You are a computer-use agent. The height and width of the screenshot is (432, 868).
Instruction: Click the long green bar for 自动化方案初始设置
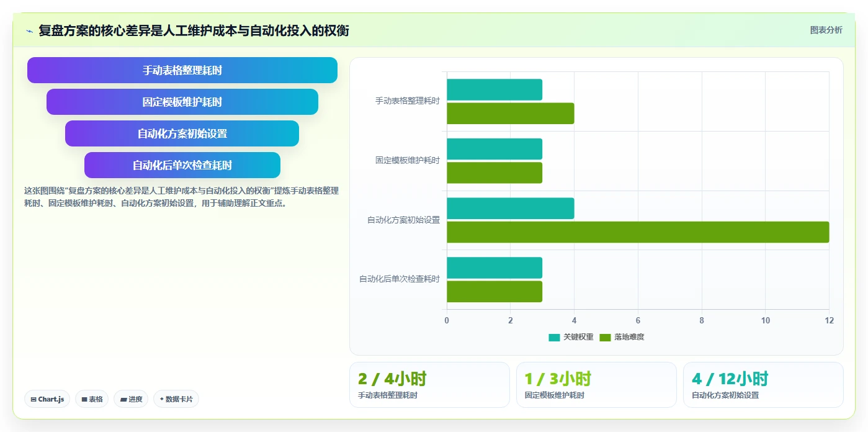click(x=638, y=232)
